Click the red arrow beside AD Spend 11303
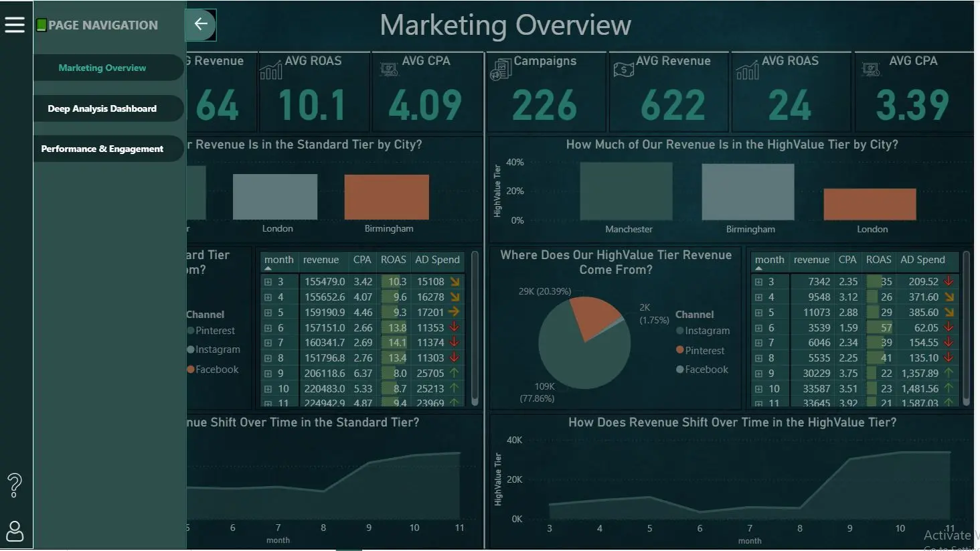Screen dimensions: 980x551 [x=454, y=358]
